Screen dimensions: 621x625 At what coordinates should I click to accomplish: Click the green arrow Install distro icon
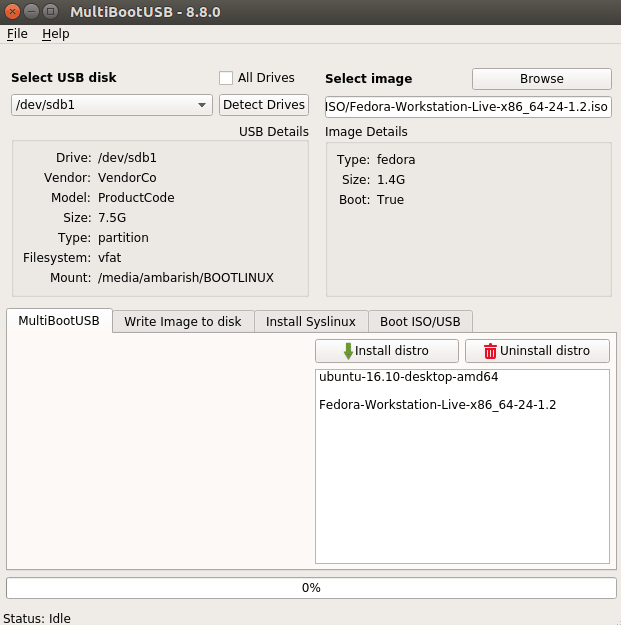pyautogui.click(x=348, y=351)
